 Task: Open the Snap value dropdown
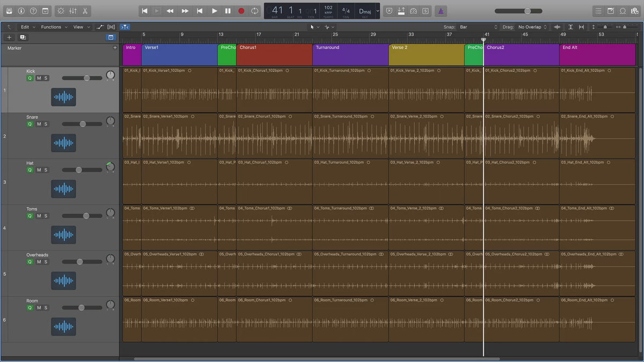[478, 27]
